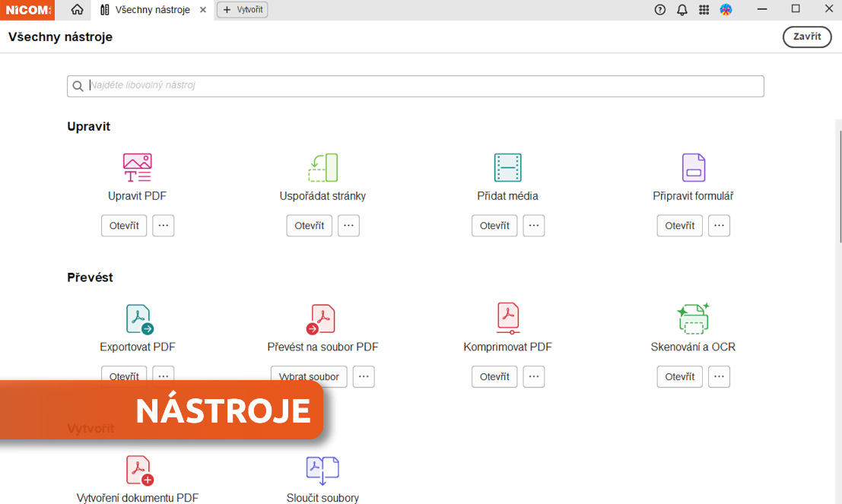Open the apps grid icon

pos(704,10)
